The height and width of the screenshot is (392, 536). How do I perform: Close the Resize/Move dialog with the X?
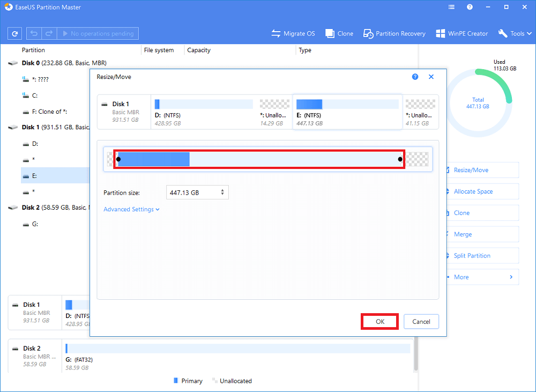(431, 77)
